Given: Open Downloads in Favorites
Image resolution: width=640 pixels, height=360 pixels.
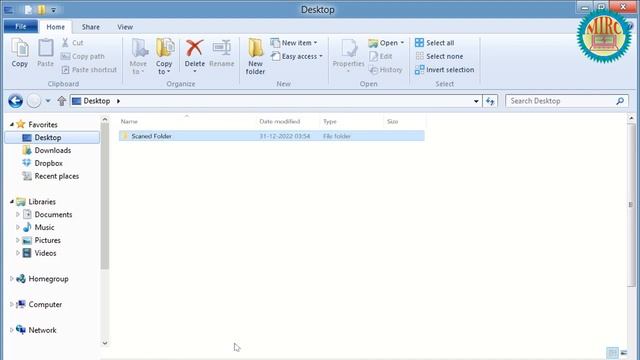Looking at the screenshot, I should [x=53, y=150].
